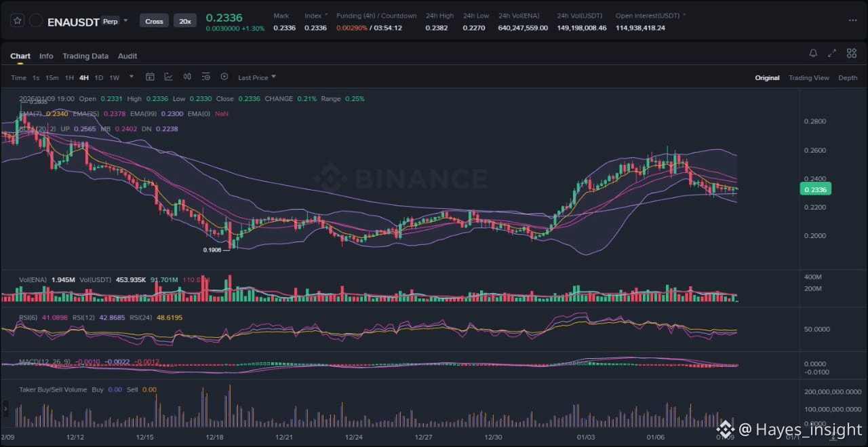
Task: Select the candlestick chart type icon
Action: 187,77
